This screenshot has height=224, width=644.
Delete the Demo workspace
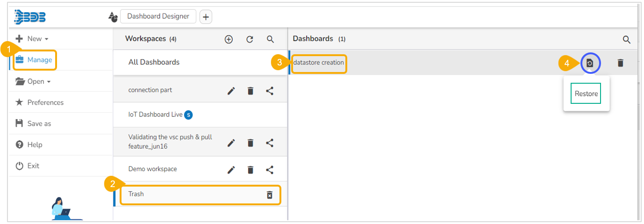[250, 170]
